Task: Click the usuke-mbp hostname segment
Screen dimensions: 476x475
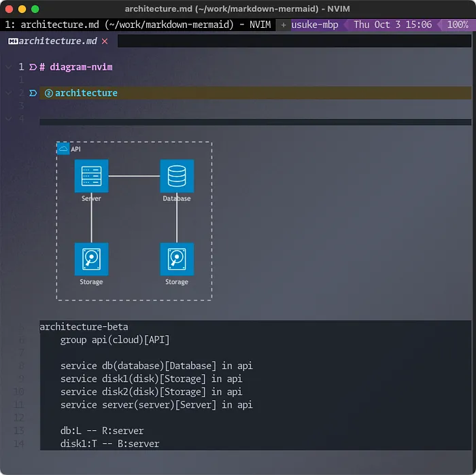Action: coord(314,24)
